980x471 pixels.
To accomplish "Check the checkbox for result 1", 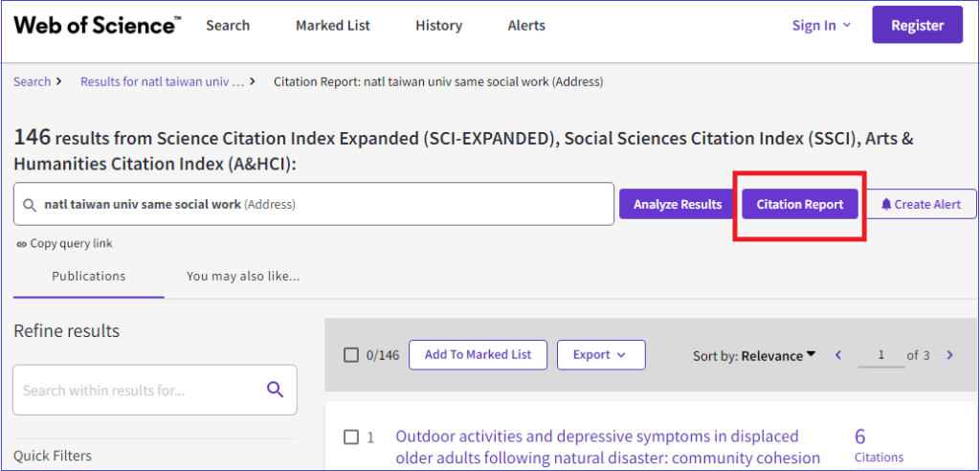I will point(351,437).
